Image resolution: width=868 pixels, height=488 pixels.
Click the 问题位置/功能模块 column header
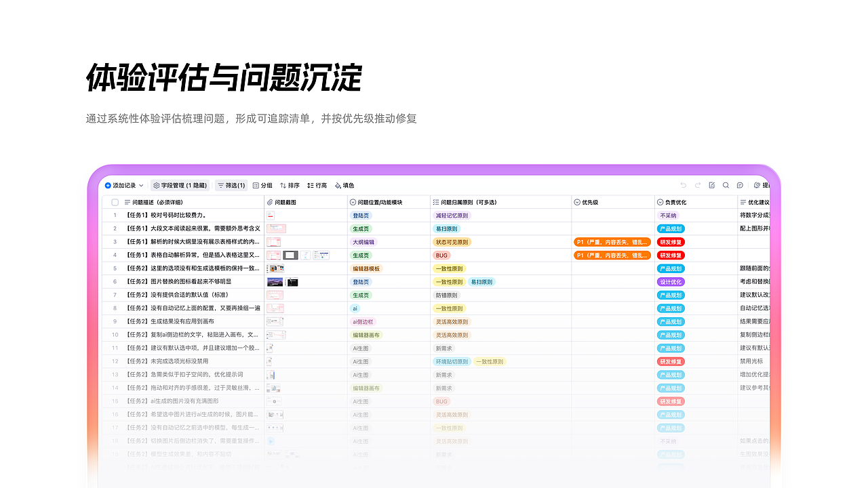coord(389,202)
